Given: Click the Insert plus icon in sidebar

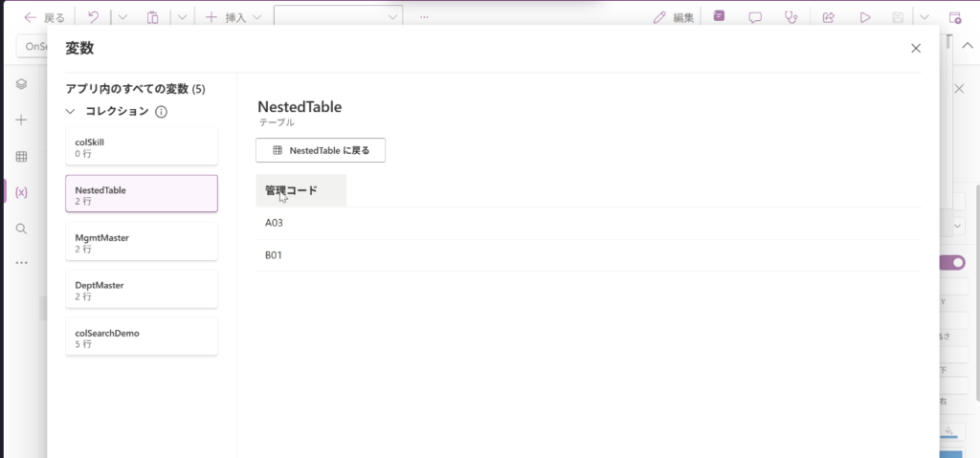Looking at the screenshot, I should 21,120.
